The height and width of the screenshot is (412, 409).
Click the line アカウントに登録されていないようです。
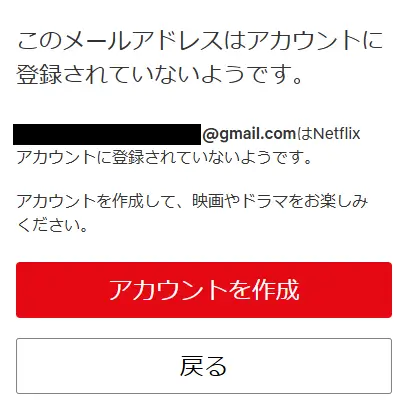[x=164, y=157]
